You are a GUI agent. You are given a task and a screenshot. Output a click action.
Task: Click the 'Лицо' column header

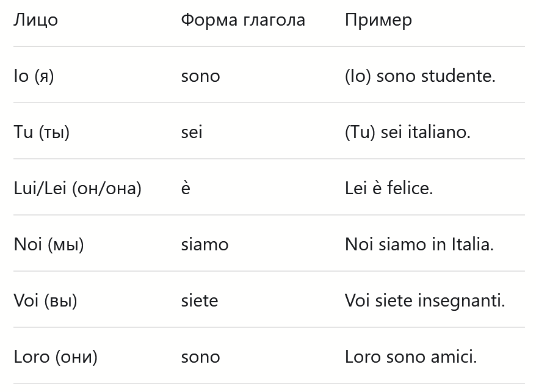point(36,20)
